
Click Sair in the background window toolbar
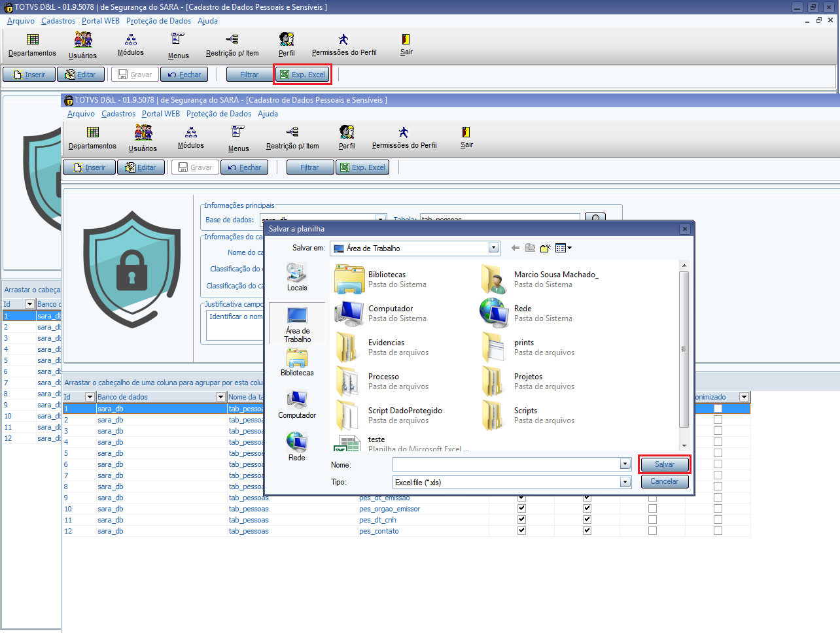click(406, 44)
